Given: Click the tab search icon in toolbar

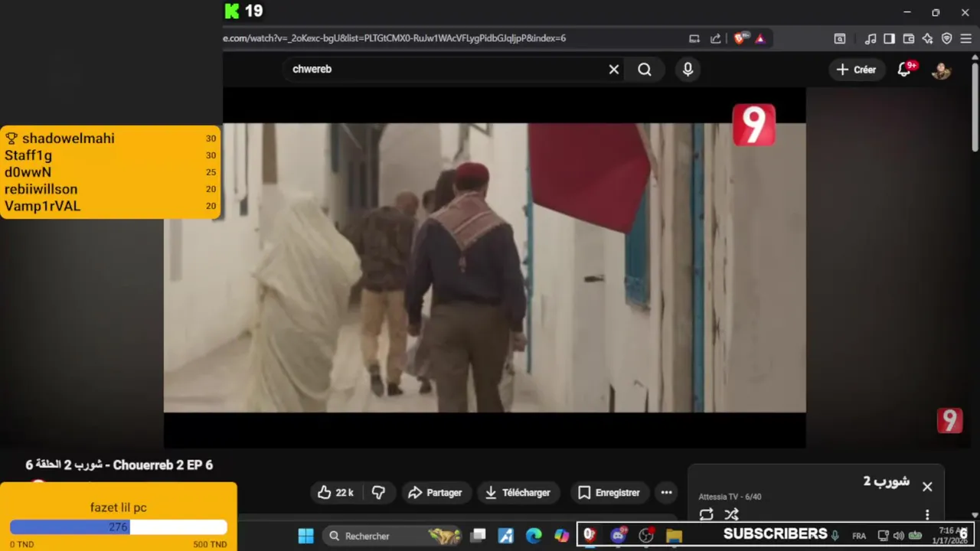Looking at the screenshot, I should click(840, 38).
